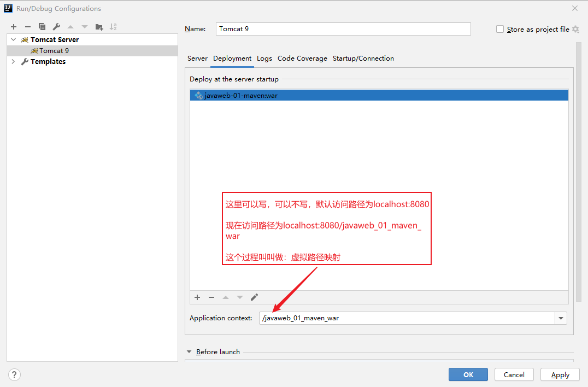Confirm with the OK button
Image resolution: width=588 pixels, height=387 pixels.
(468, 374)
